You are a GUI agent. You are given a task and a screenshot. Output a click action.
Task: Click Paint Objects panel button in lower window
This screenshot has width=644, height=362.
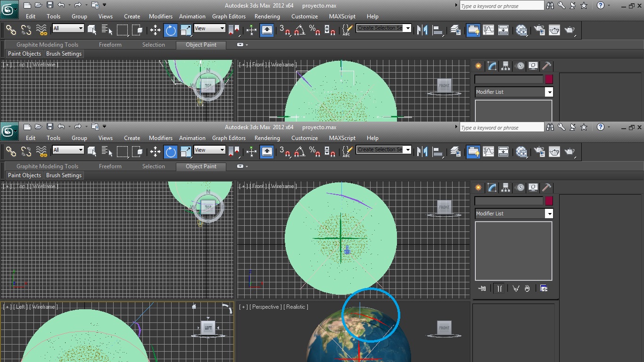click(25, 175)
